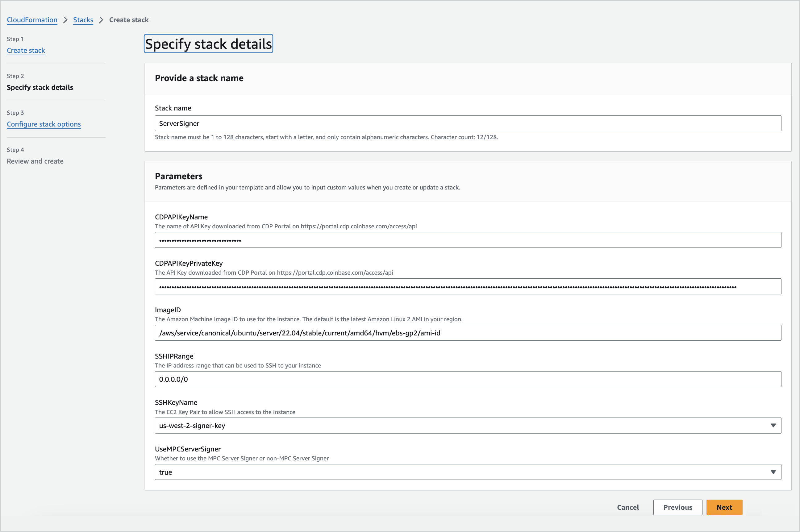Select Specify stack details step

(x=40, y=87)
